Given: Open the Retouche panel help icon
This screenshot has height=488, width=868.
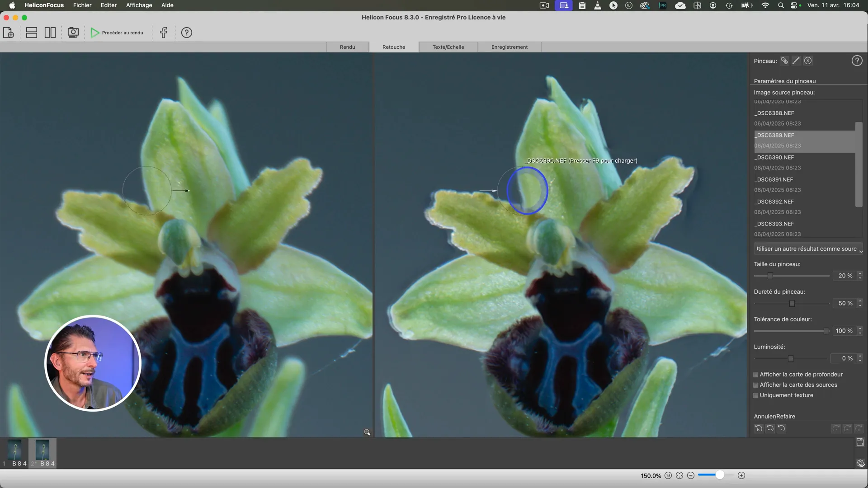Looking at the screenshot, I should pyautogui.click(x=857, y=61).
